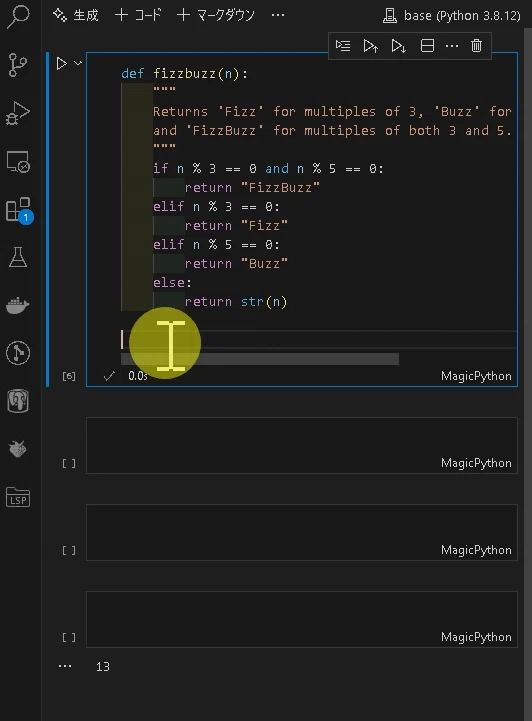Change MagicPython language of second empty cell
The image size is (532, 721).
point(476,550)
